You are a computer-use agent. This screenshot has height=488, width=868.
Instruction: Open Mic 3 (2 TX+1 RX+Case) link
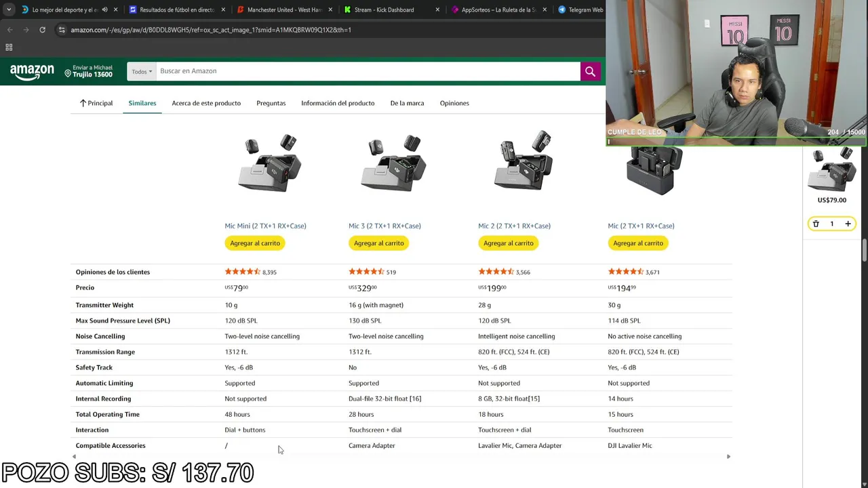click(384, 226)
